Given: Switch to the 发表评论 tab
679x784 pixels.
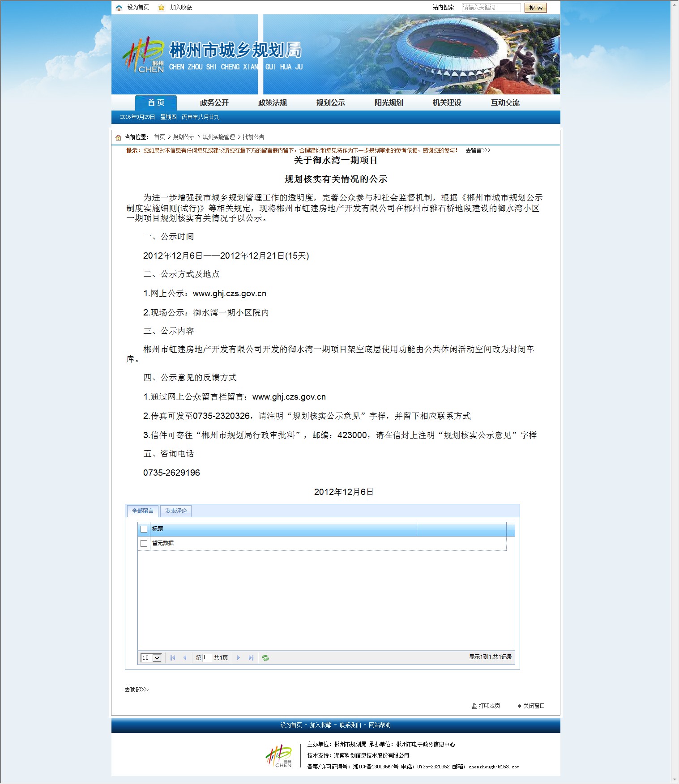Looking at the screenshot, I should (175, 511).
